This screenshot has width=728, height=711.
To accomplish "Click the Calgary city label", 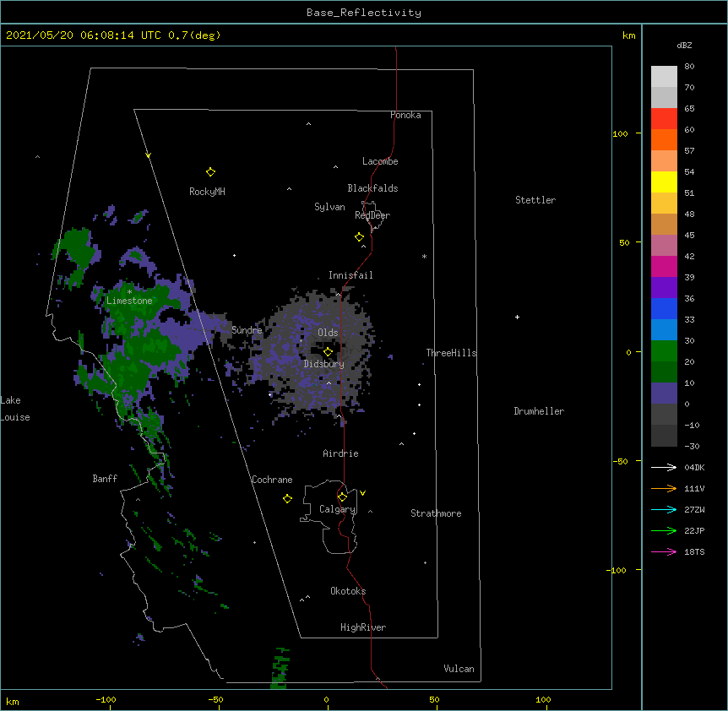I will (337, 509).
